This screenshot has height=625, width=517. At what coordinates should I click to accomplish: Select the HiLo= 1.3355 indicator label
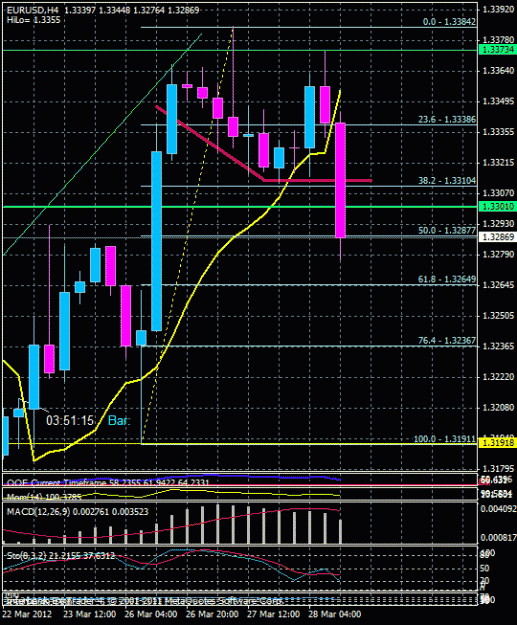(33, 20)
